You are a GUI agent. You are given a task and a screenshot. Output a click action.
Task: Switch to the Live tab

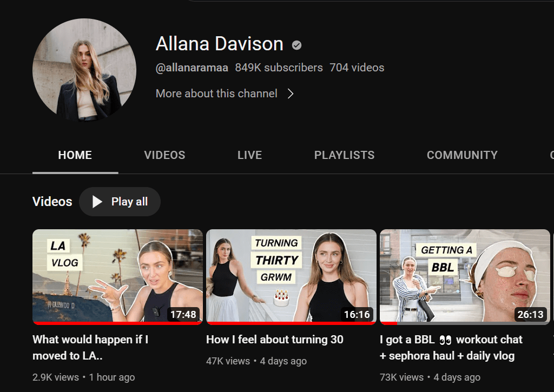(x=249, y=155)
